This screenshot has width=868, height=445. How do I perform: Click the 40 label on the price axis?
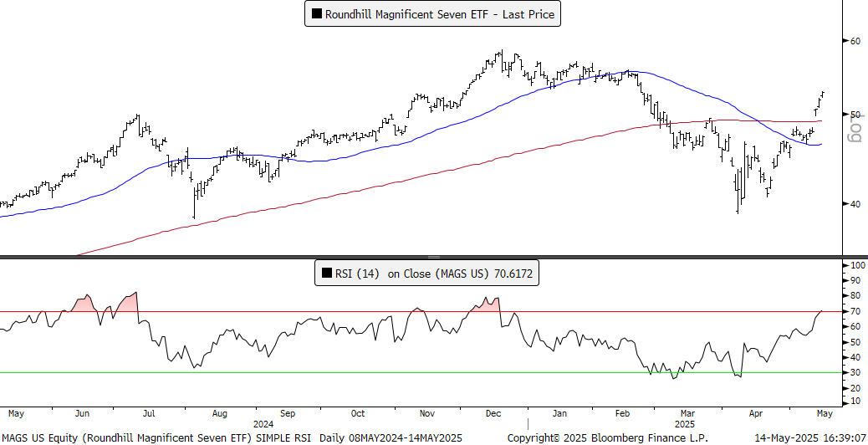855,204
